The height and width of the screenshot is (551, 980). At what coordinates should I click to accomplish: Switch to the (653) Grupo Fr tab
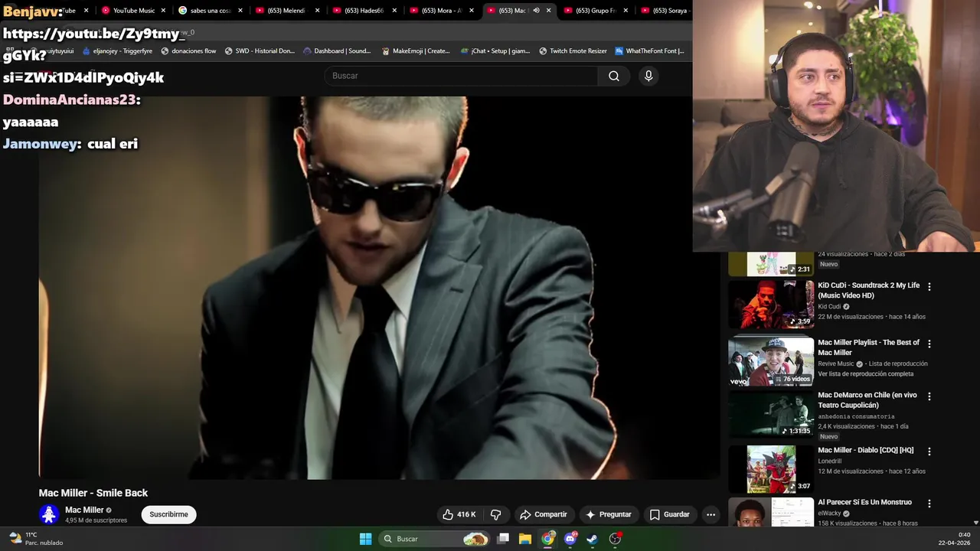point(596,11)
